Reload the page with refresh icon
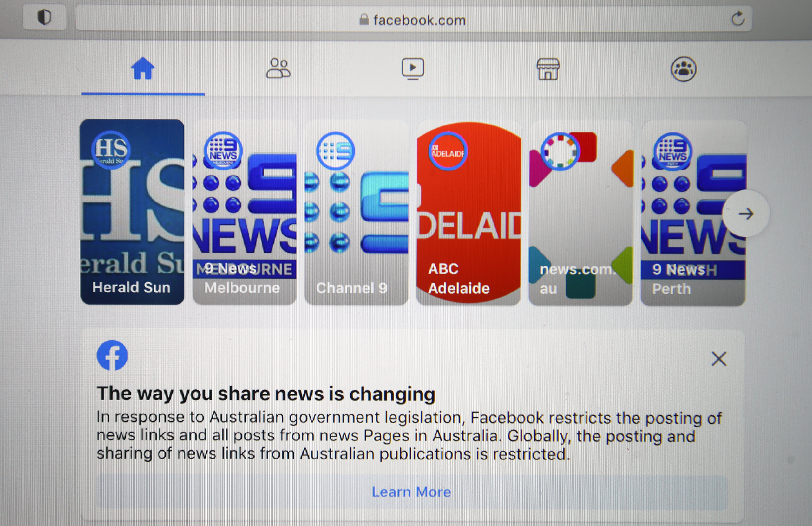The image size is (812, 526). coord(738,18)
